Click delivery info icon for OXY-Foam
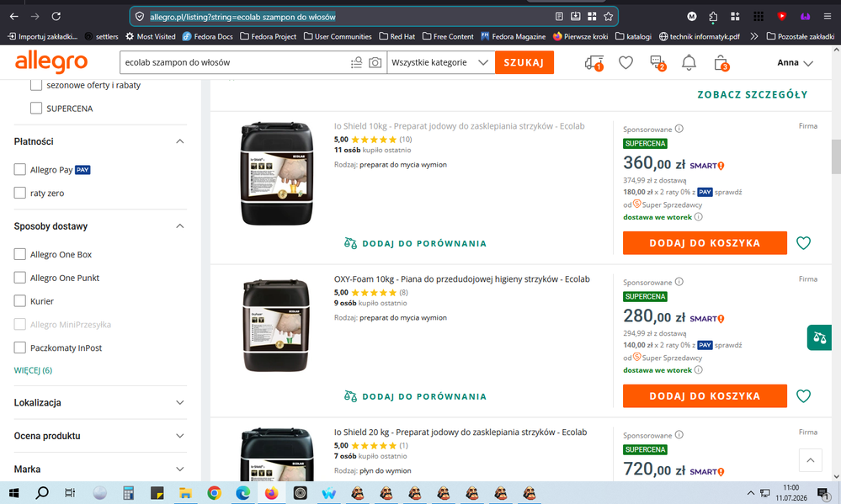 (x=699, y=369)
